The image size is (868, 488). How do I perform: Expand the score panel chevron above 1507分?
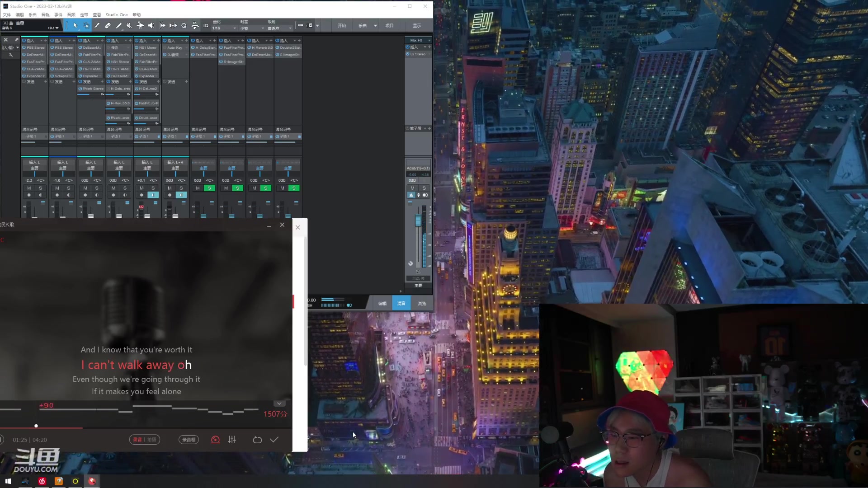(x=279, y=404)
